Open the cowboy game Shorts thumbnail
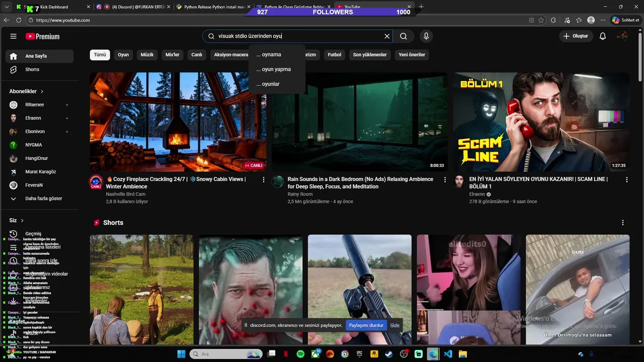Screen dimensions: 644x362 coord(141,290)
